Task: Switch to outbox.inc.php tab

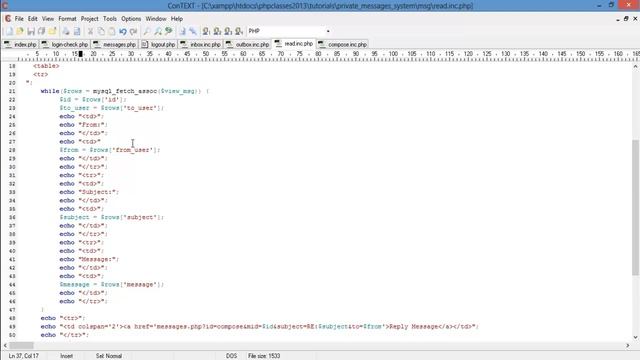Action: [x=247, y=44]
